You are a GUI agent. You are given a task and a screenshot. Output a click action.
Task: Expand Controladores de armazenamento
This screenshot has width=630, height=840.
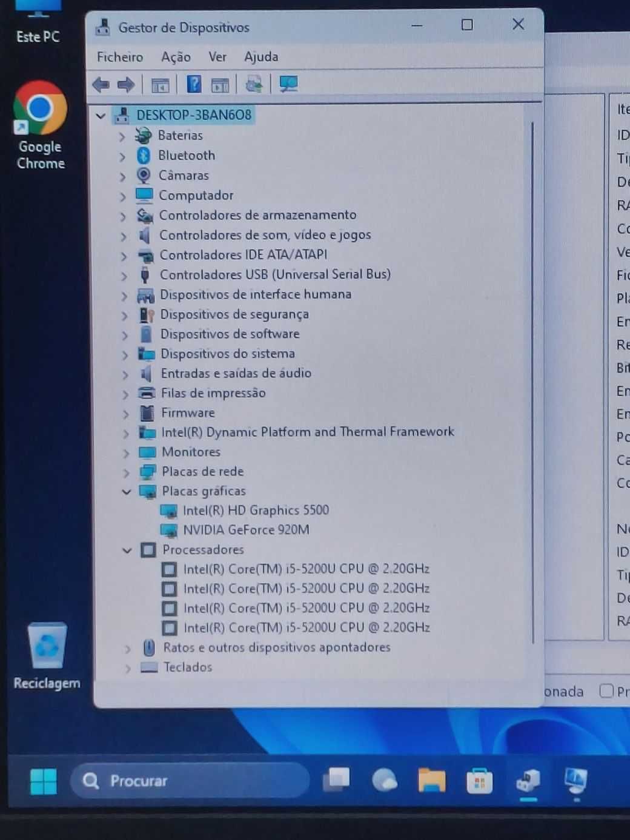click(x=123, y=216)
